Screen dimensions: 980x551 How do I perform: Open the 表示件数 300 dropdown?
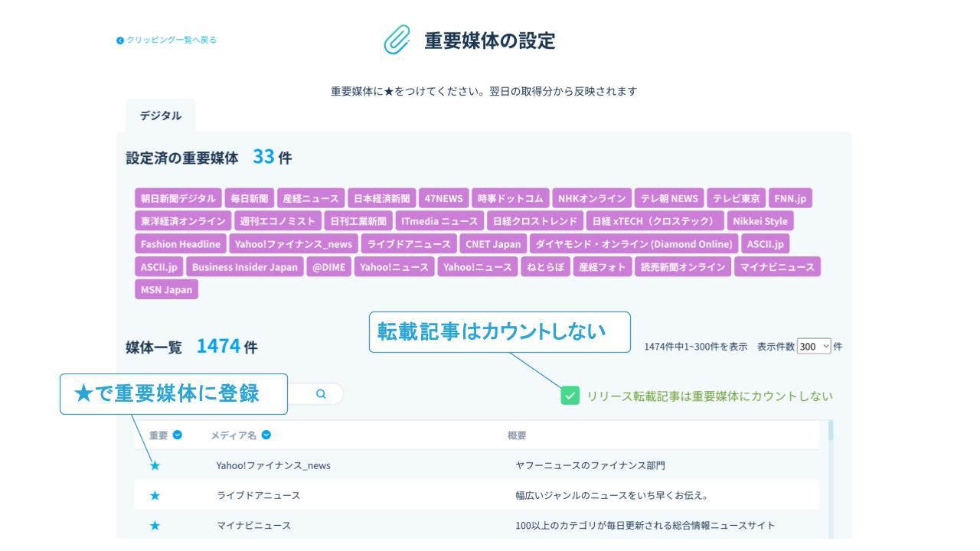point(813,346)
